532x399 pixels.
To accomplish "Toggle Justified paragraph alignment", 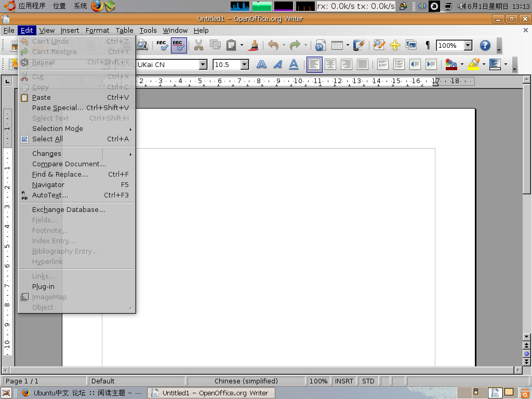I will point(363,64).
